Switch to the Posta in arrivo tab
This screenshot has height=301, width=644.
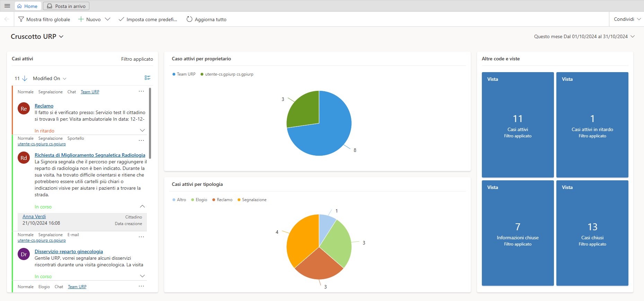(x=66, y=6)
